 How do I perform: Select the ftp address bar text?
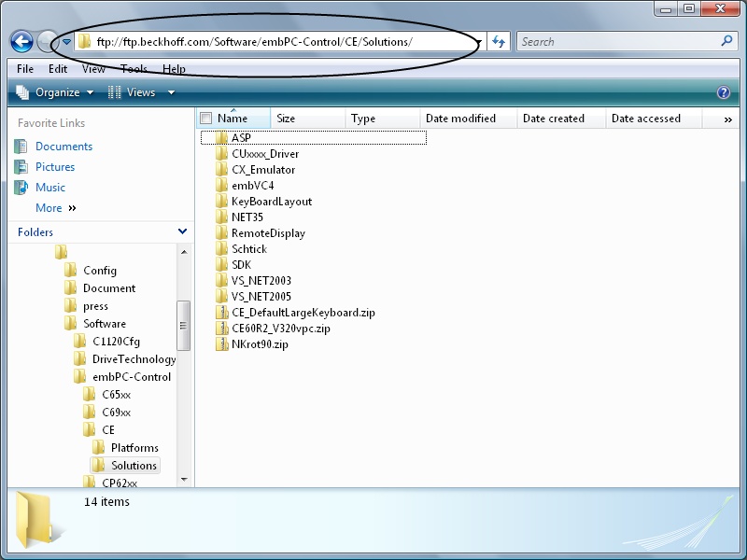254,42
